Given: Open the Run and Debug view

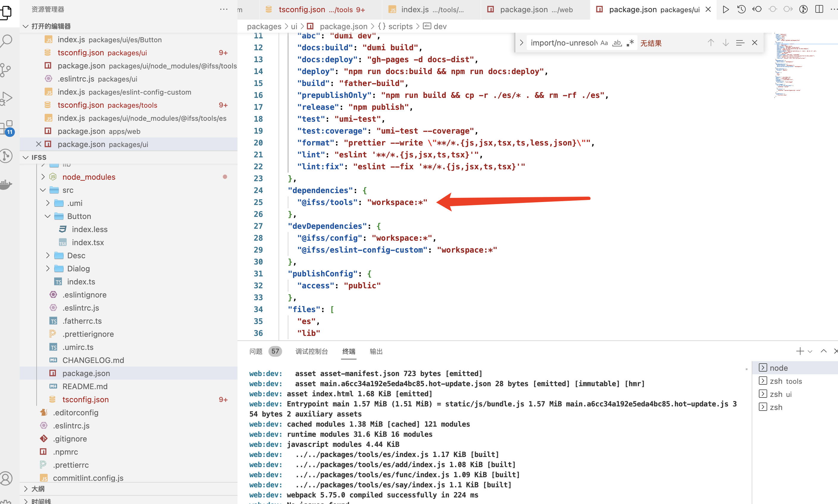Looking at the screenshot, I should (x=7, y=98).
